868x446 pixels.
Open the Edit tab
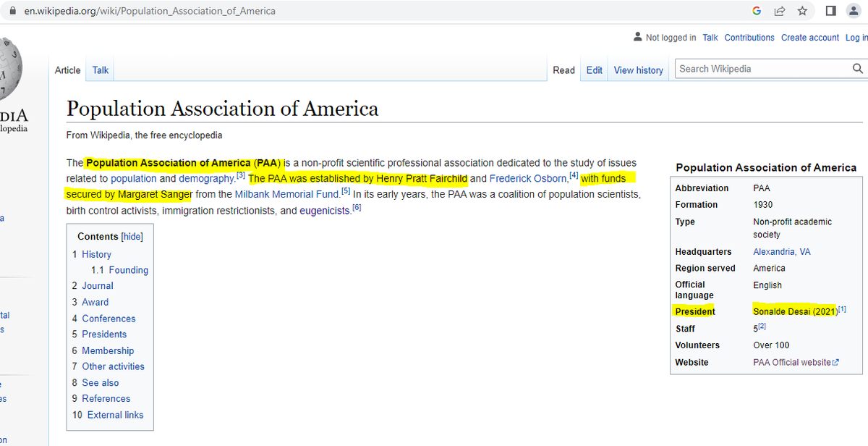(x=595, y=70)
